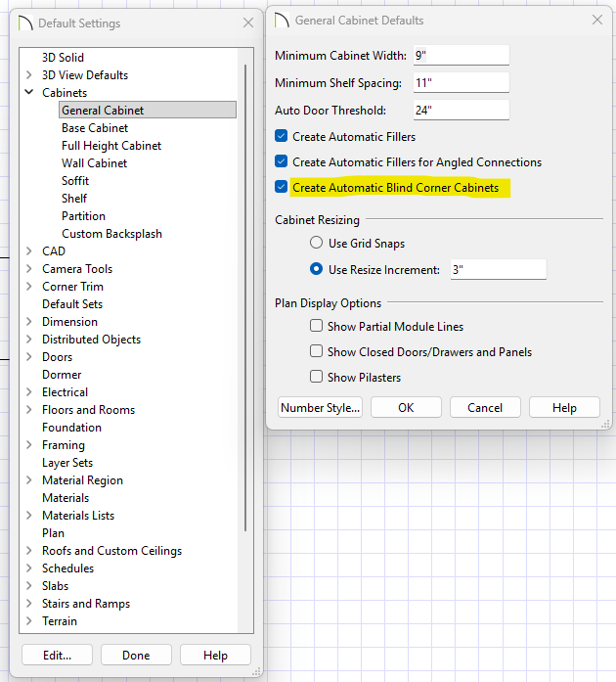The image size is (616, 682).
Task: Expand the Roofs and Custom Ceilings node
Action: [29, 551]
